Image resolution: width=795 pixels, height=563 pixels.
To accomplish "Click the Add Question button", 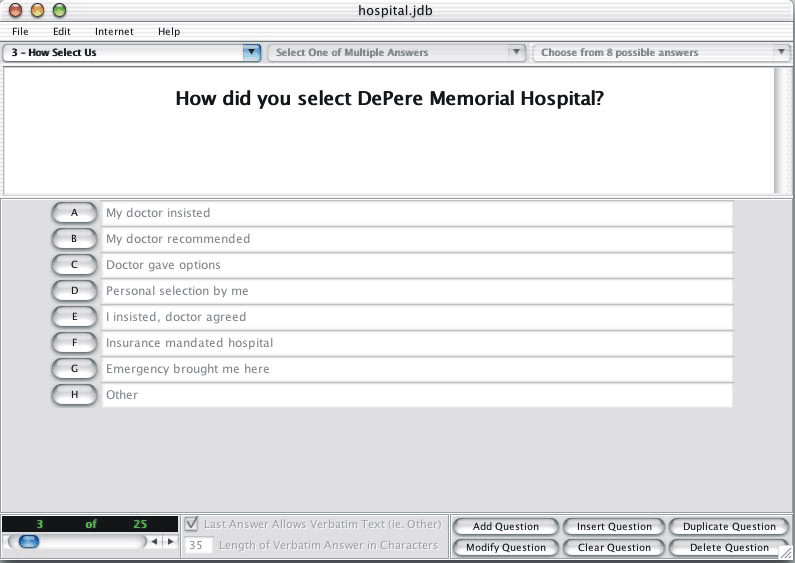I will click(x=505, y=526).
